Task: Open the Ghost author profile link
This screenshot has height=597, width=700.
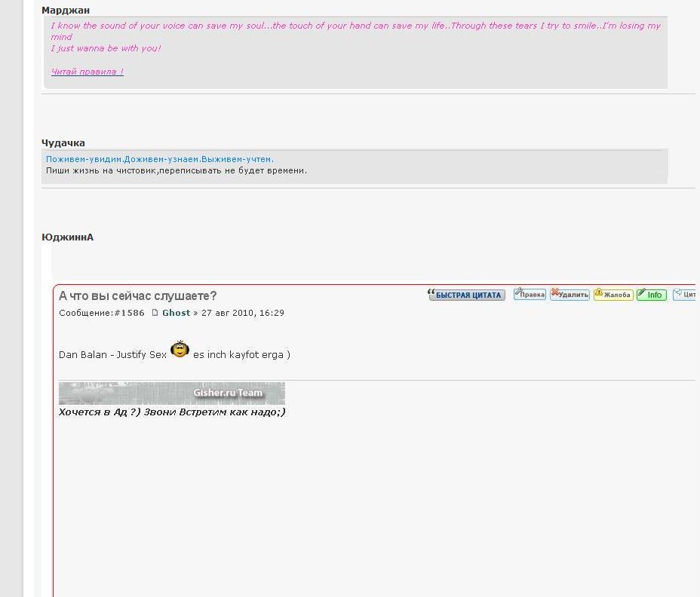Action: (176, 313)
